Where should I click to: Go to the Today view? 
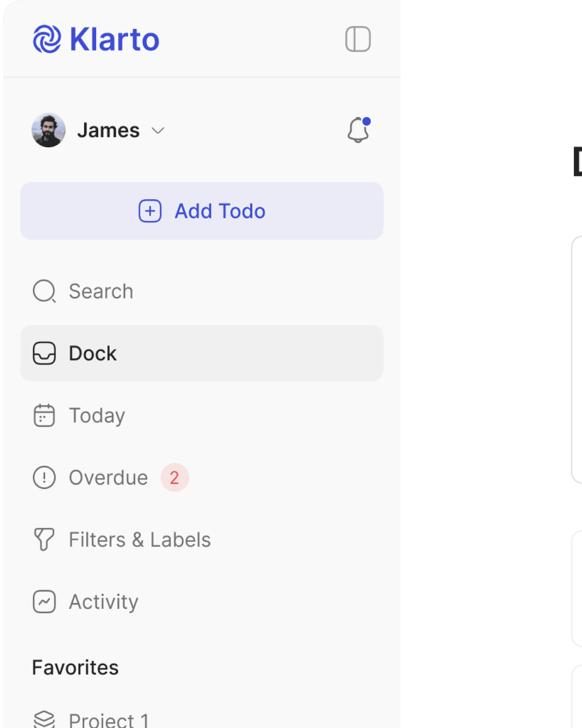(97, 416)
